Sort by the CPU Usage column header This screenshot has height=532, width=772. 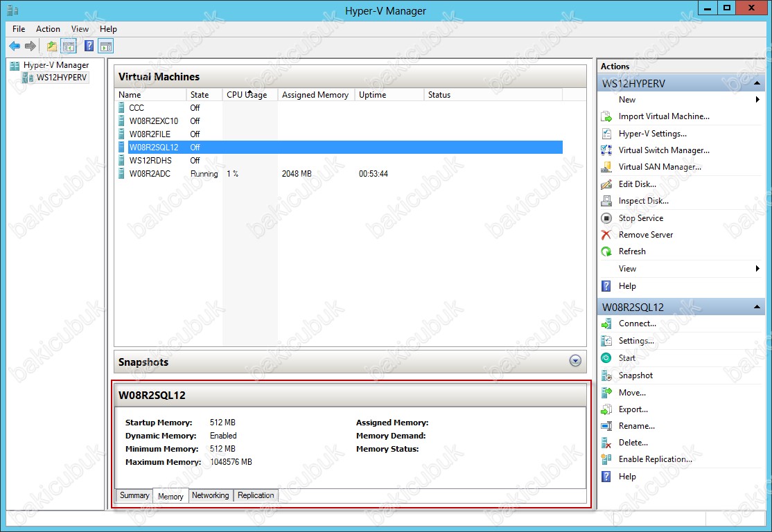coord(250,94)
